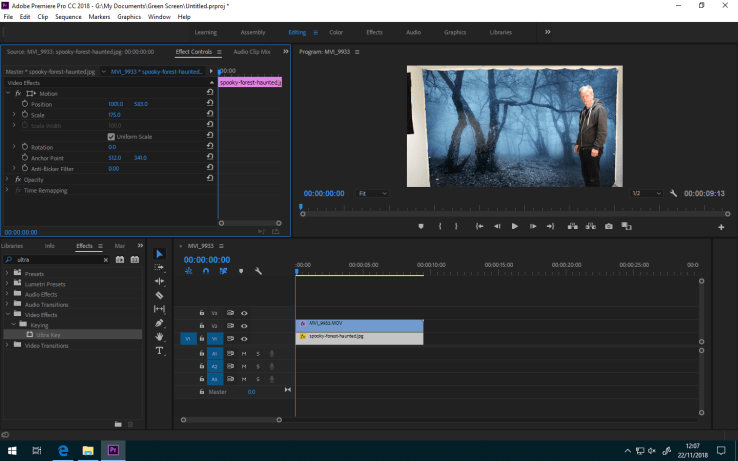Collapse the Motion effect
738x461 pixels.
point(8,93)
